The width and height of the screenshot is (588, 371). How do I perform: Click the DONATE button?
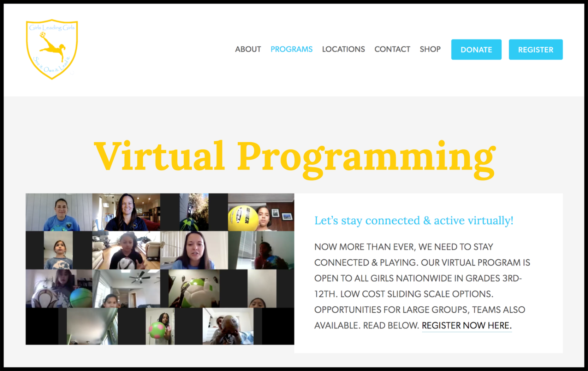[x=476, y=49]
